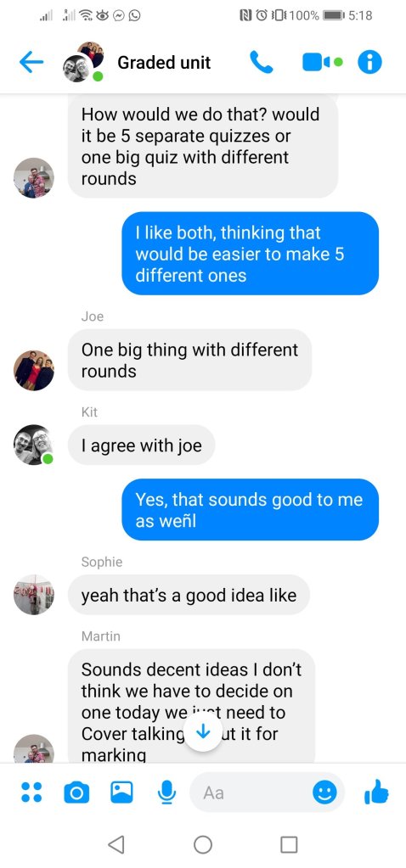This screenshot has width=406, height=868.
Task: Tap the Android back triangle button
Action: 116,844
